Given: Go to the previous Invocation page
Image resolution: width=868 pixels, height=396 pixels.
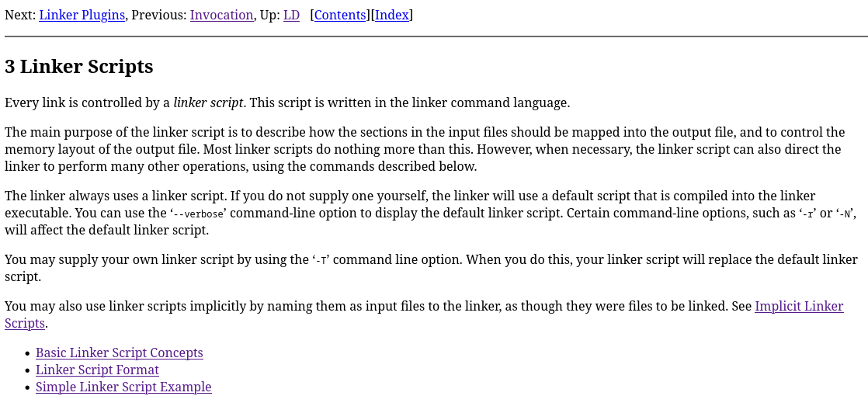Looking at the screenshot, I should (x=221, y=15).
